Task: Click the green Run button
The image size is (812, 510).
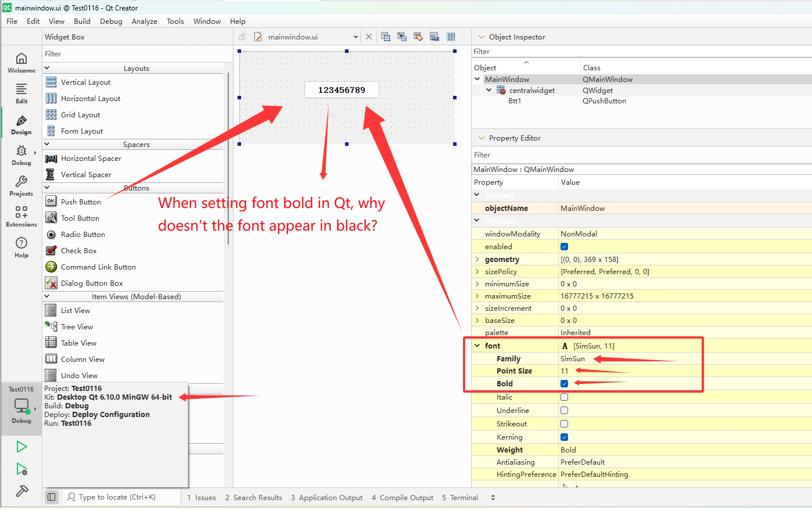Action: 21,447
